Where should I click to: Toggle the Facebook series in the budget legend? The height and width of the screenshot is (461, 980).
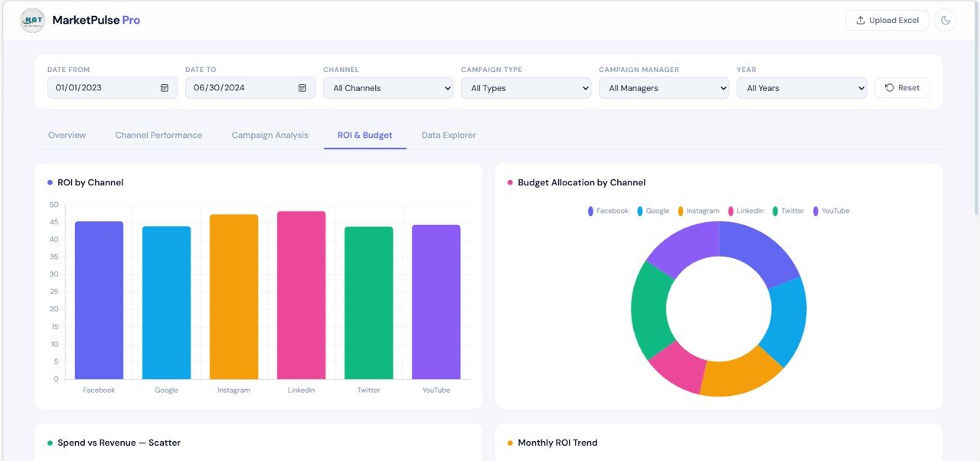(607, 211)
